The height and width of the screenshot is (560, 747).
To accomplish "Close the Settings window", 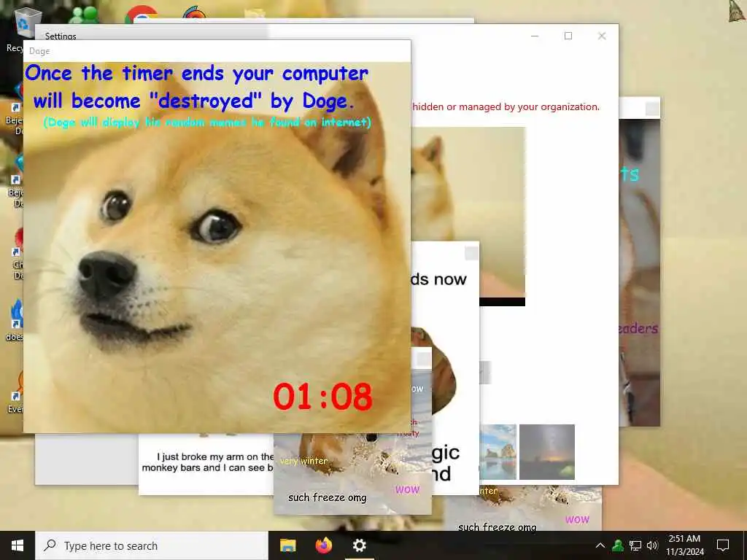I will pos(602,36).
